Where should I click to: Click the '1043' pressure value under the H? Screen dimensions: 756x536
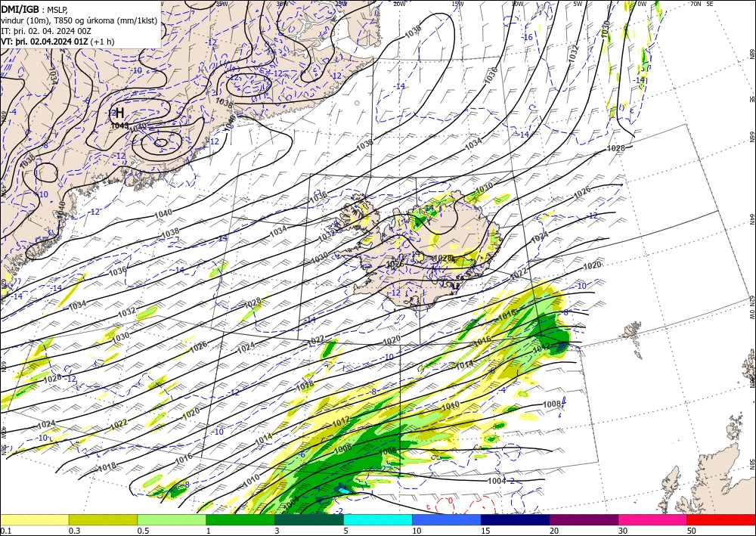tap(119, 125)
